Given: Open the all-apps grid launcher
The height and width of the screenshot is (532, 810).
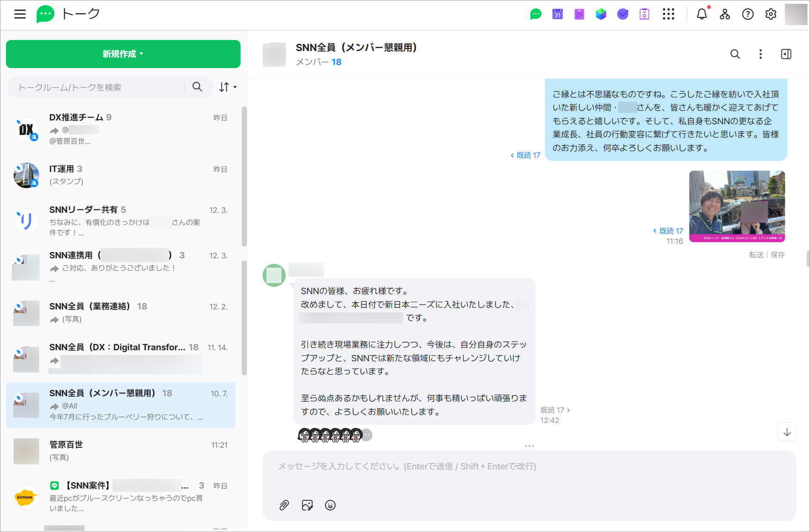Looking at the screenshot, I should coord(668,14).
